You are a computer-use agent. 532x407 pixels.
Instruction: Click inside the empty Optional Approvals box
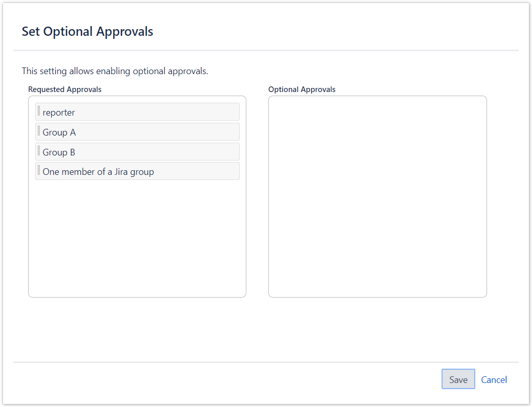point(377,196)
